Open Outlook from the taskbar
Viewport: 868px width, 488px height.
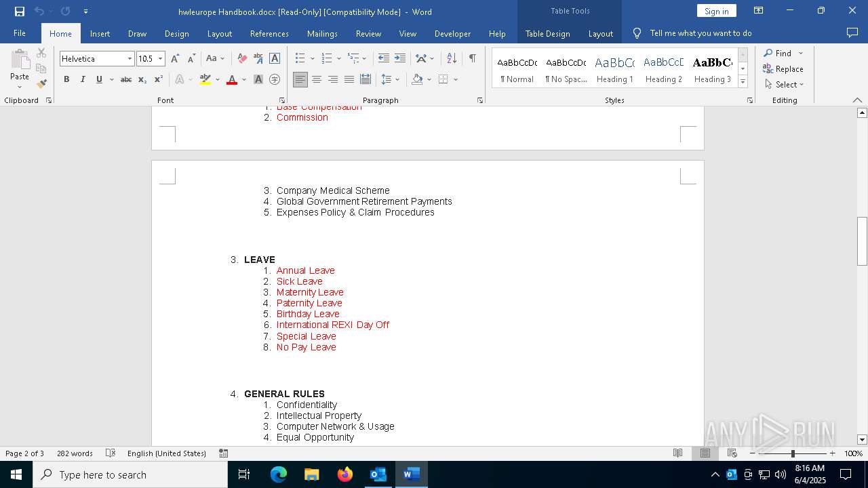378,474
